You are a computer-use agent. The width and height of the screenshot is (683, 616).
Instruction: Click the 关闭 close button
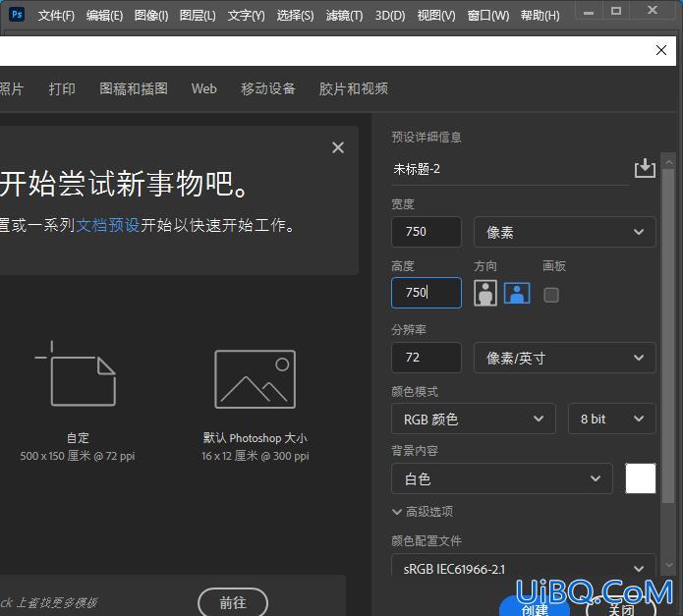(x=621, y=608)
